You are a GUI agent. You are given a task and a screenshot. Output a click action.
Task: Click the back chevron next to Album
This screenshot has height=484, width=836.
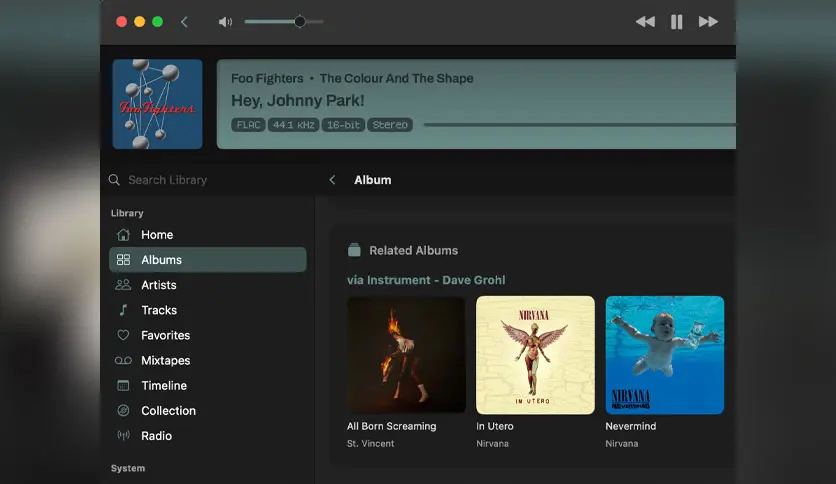332,180
